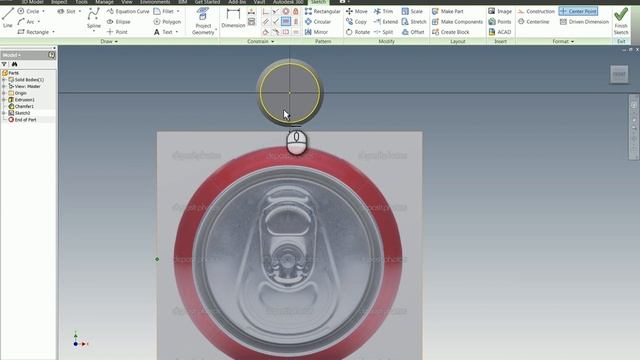This screenshot has width=640, height=360.
Task: Select the Split tool
Action: point(383,32)
